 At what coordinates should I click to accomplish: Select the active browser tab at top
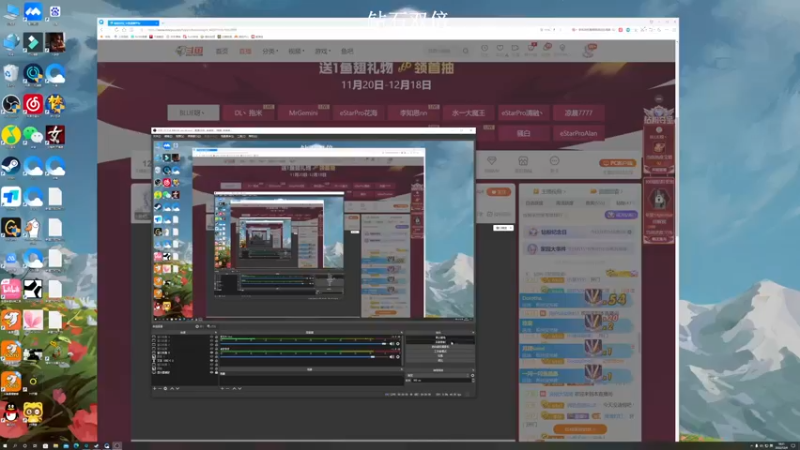[x=133, y=23]
